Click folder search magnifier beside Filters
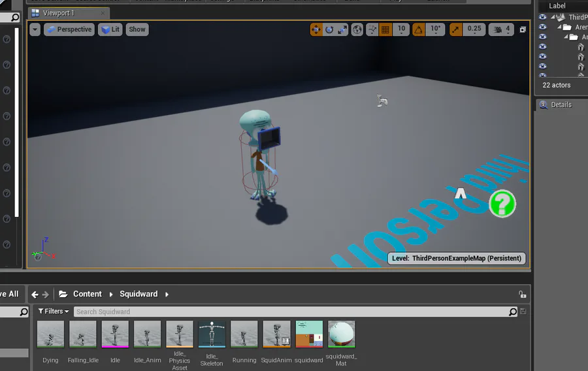The width and height of the screenshot is (588, 371). coord(24,312)
